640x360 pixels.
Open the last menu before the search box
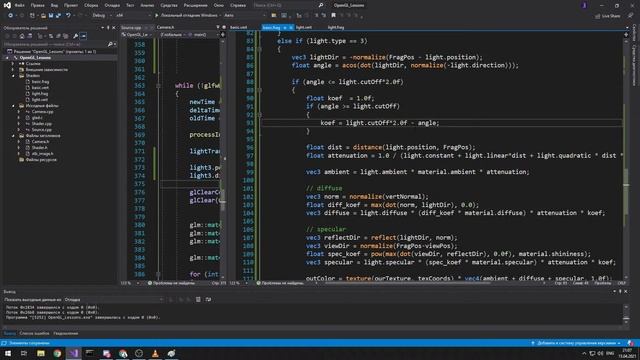[x=238, y=5]
